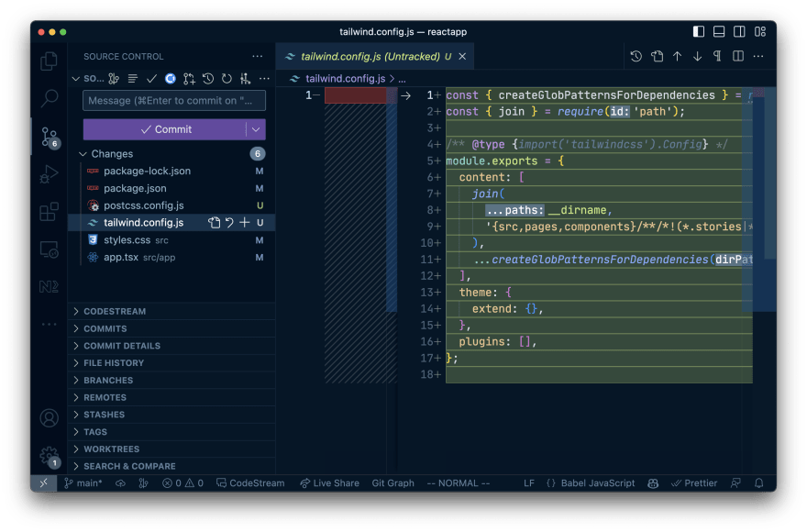Open the Explorer view in activity bar
Image resolution: width=807 pixels, height=532 pixels.
tap(50, 61)
